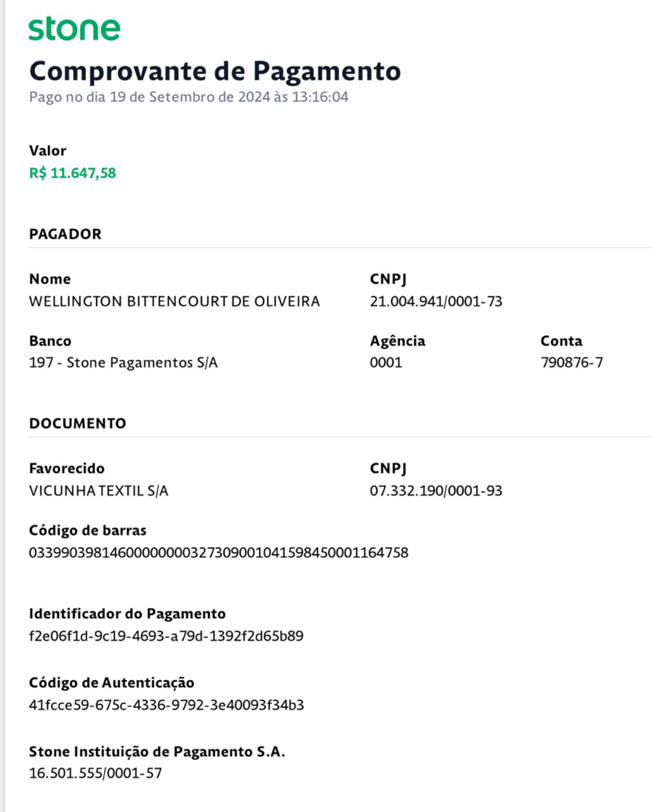Click beneficiary CNPJ 07.332.190/0001-93
The height and width of the screenshot is (812, 653).
[436, 491]
